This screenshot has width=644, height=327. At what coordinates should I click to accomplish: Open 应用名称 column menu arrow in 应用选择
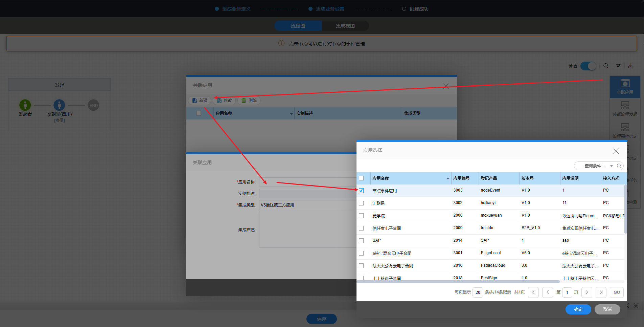click(x=448, y=179)
